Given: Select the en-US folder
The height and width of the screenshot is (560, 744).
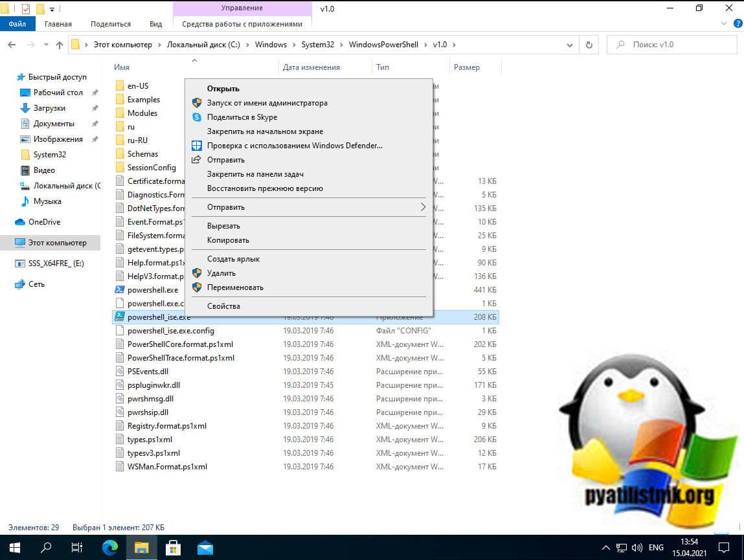Looking at the screenshot, I should coord(138,86).
